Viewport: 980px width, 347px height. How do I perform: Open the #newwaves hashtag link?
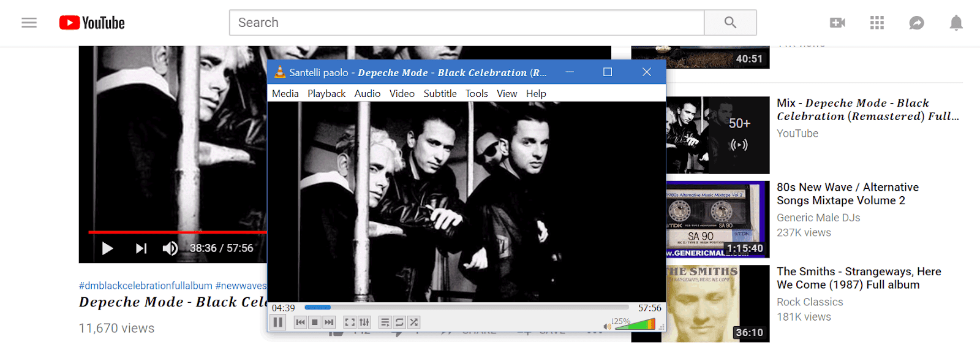241,286
